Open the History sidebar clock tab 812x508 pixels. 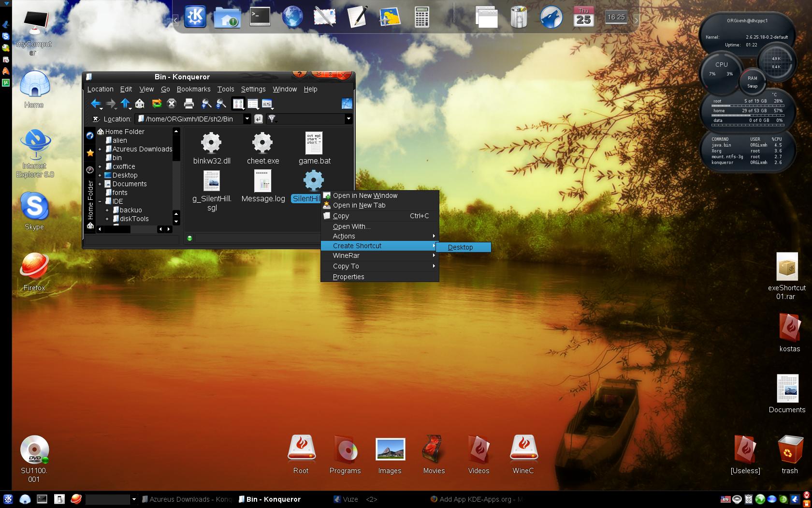(90, 170)
